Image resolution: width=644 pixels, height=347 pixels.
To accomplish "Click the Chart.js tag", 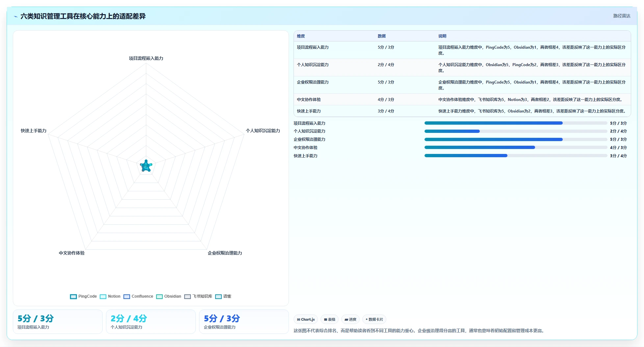I will point(306,319).
